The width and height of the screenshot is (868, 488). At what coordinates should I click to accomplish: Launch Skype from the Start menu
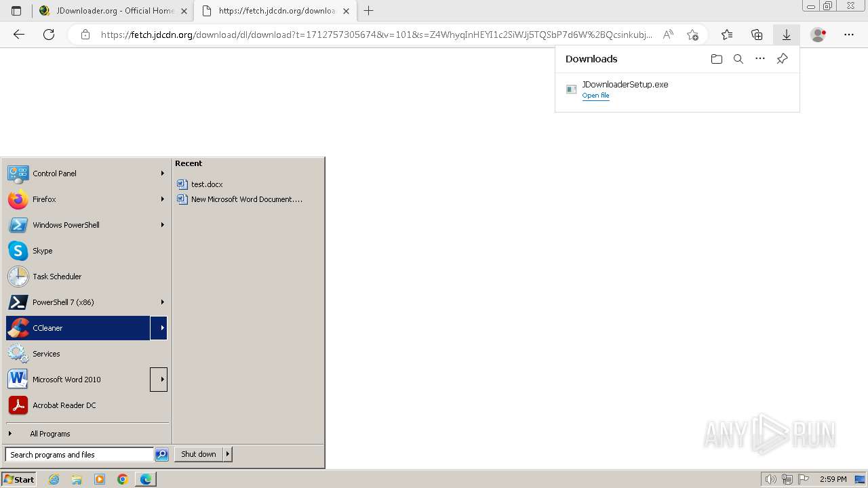pos(87,251)
